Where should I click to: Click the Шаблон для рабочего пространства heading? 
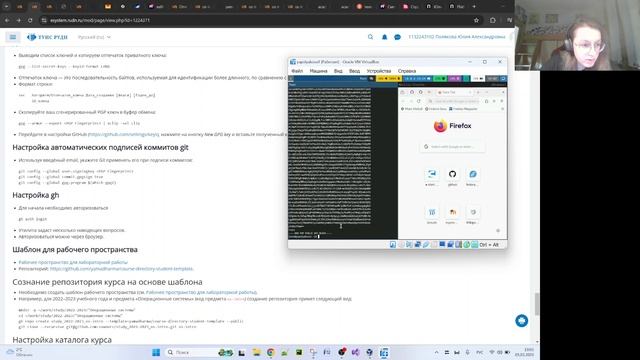point(75,249)
